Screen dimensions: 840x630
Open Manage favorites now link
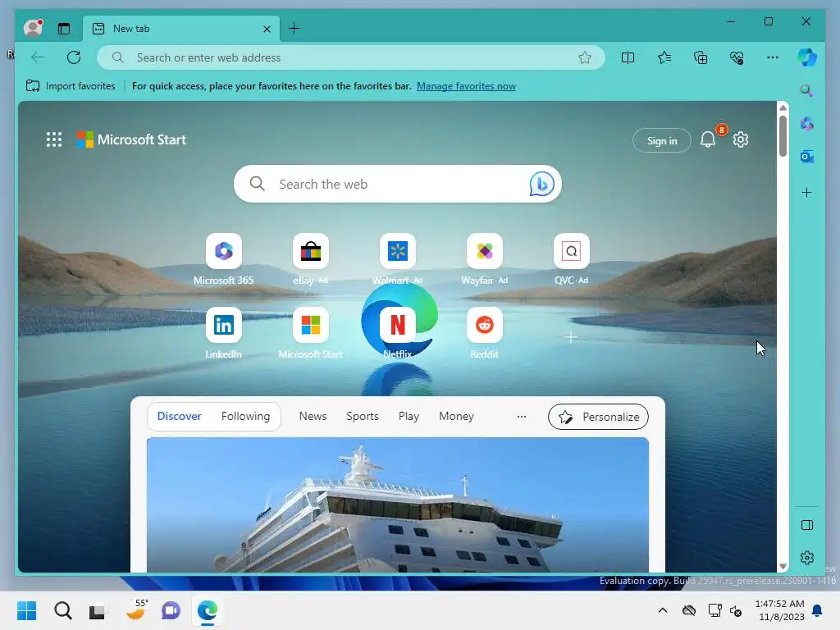coord(466,85)
